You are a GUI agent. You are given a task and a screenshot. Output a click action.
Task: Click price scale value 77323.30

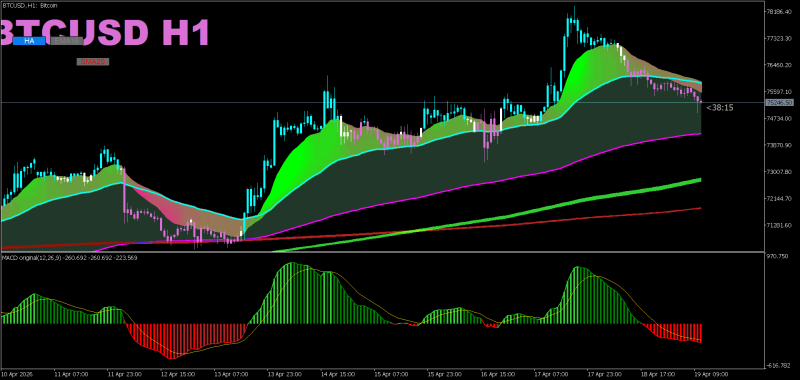point(779,38)
